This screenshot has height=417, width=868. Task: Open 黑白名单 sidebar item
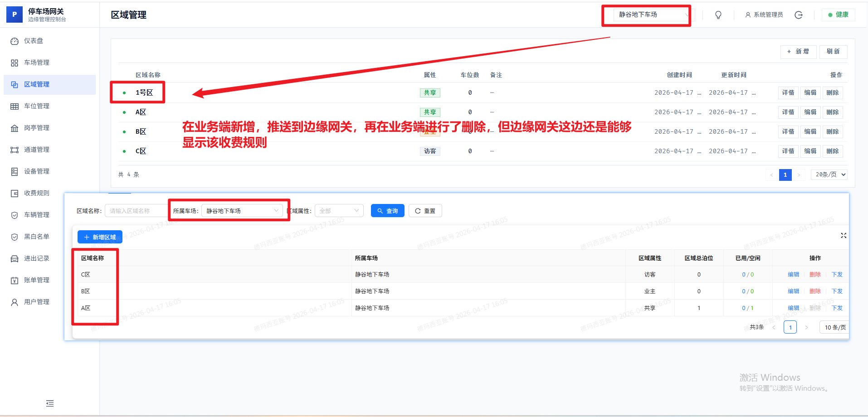(36, 237)
